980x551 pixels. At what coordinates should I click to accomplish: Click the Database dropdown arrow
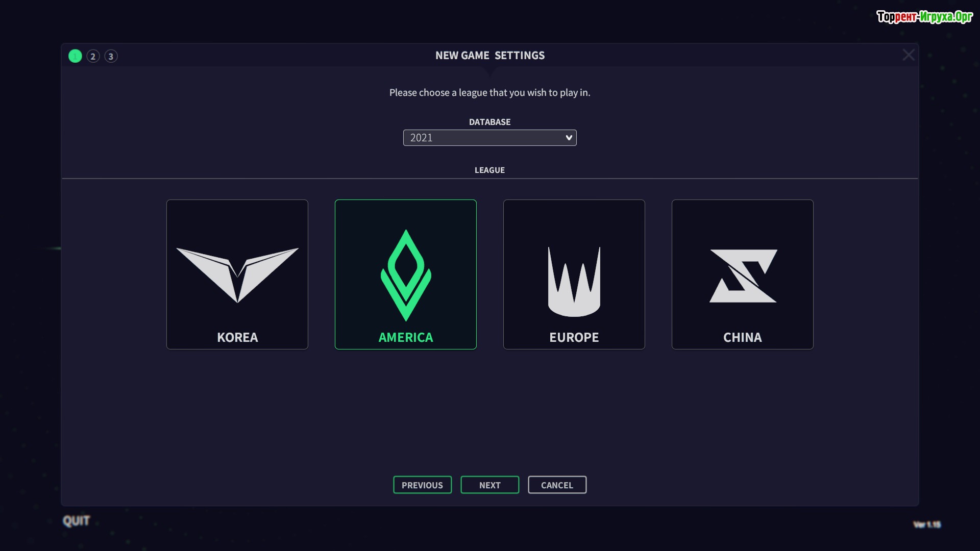click(x=569, y=138)
